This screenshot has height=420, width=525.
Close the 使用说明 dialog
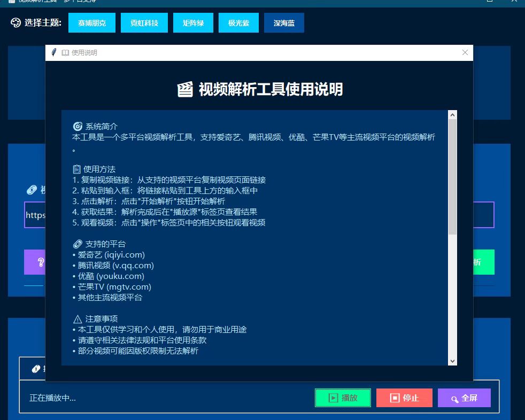pyautogui.click(x=465, y=52)
